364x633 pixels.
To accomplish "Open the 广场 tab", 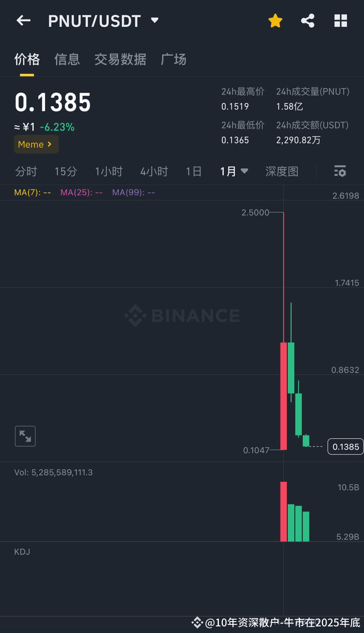I will click(173, 59).
